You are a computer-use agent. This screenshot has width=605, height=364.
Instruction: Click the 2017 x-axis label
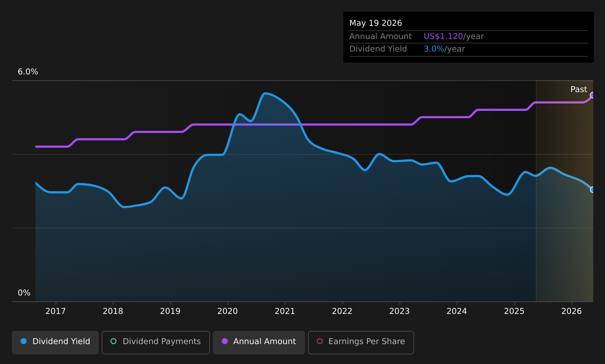tap(56, 311)
